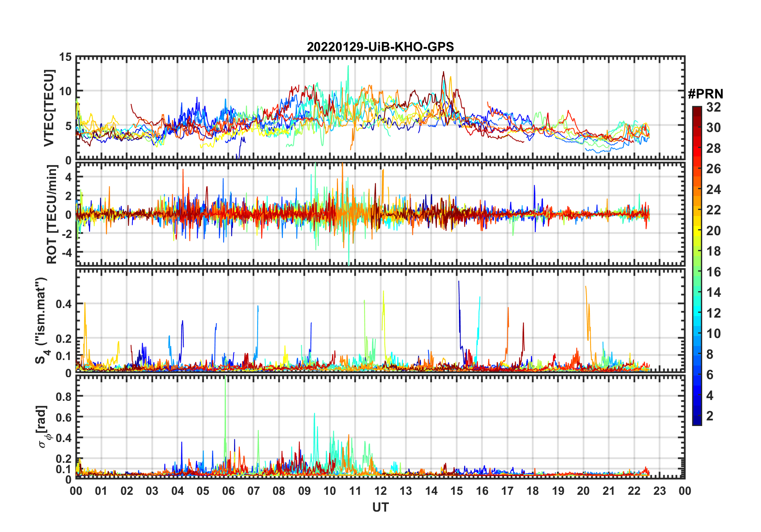Image resolution: width=761 pixels, height=532 pixels.
Task: Select the ROT [TECU/min] axis label
Action: tap(52, 214)
